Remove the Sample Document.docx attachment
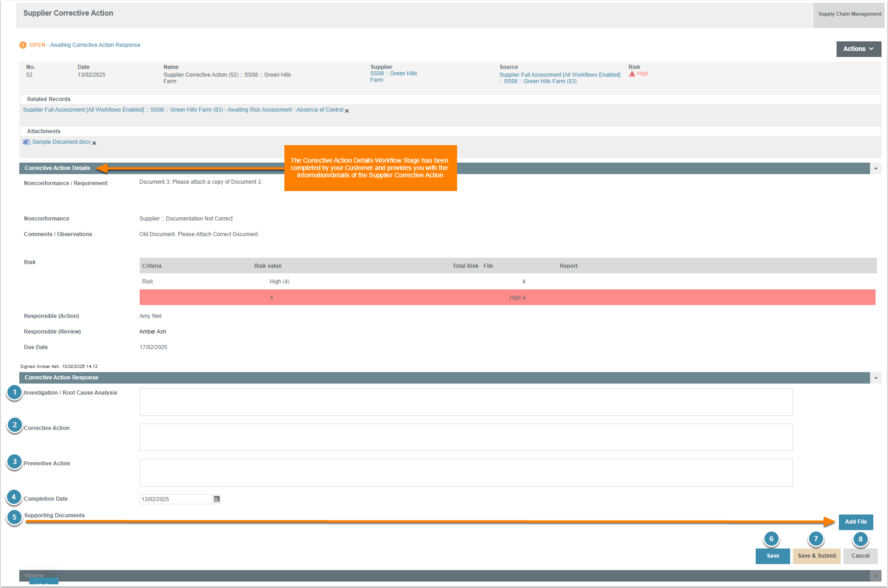Image resolution: width=888 pixels, height=588 pixels. pos(94,143)
